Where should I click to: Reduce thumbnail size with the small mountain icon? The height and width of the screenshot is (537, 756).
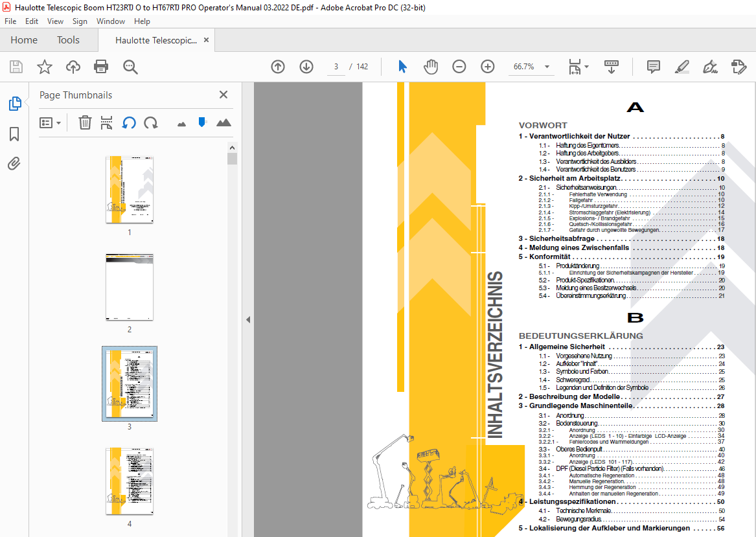click(181, 124)
